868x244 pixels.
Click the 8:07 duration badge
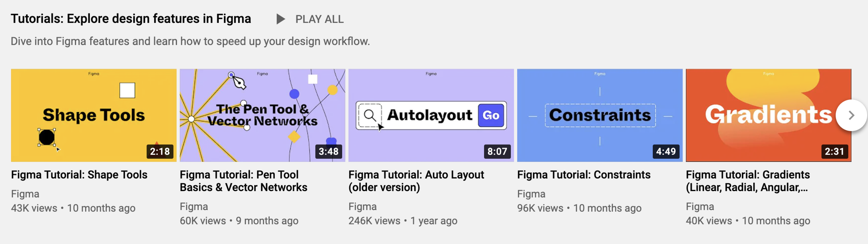pos(497,151)
